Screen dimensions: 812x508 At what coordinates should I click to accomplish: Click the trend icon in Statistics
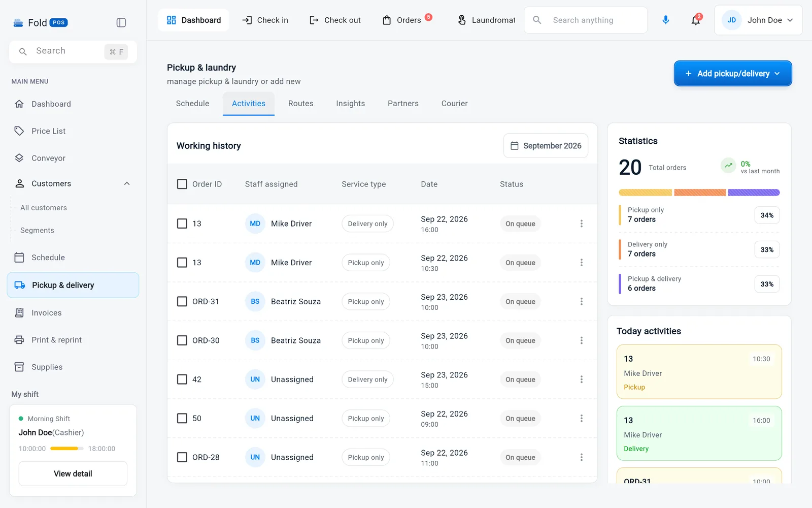click(728, 166)
